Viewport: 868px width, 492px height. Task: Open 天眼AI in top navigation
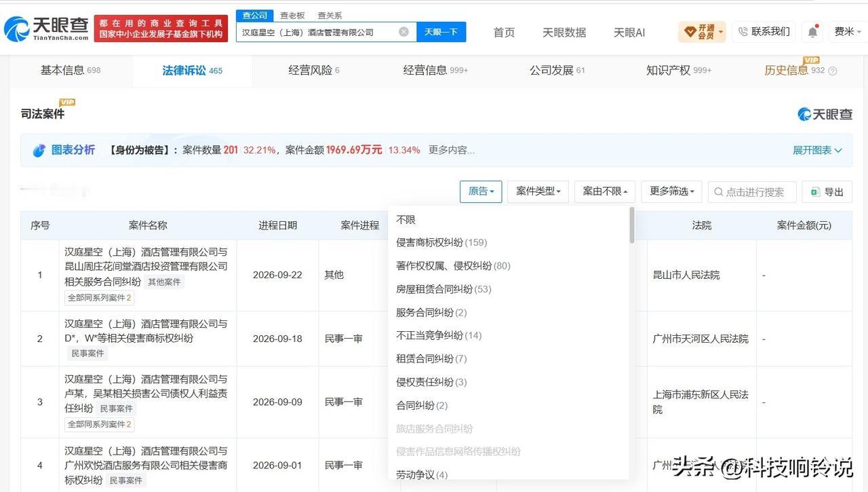629,33
